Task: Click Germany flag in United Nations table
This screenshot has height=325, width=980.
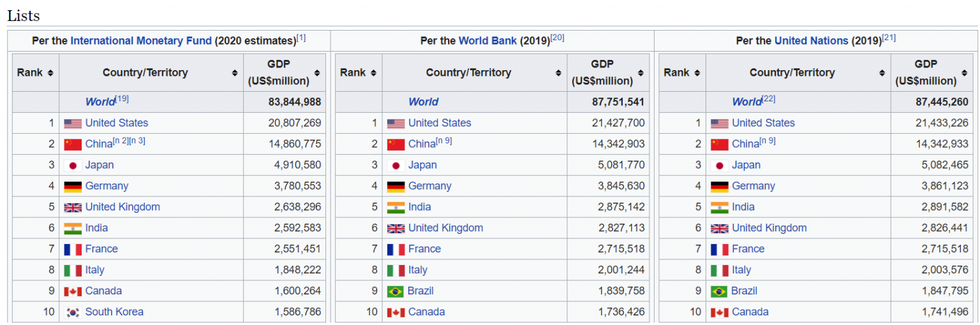Action: (x=719, y=186)
